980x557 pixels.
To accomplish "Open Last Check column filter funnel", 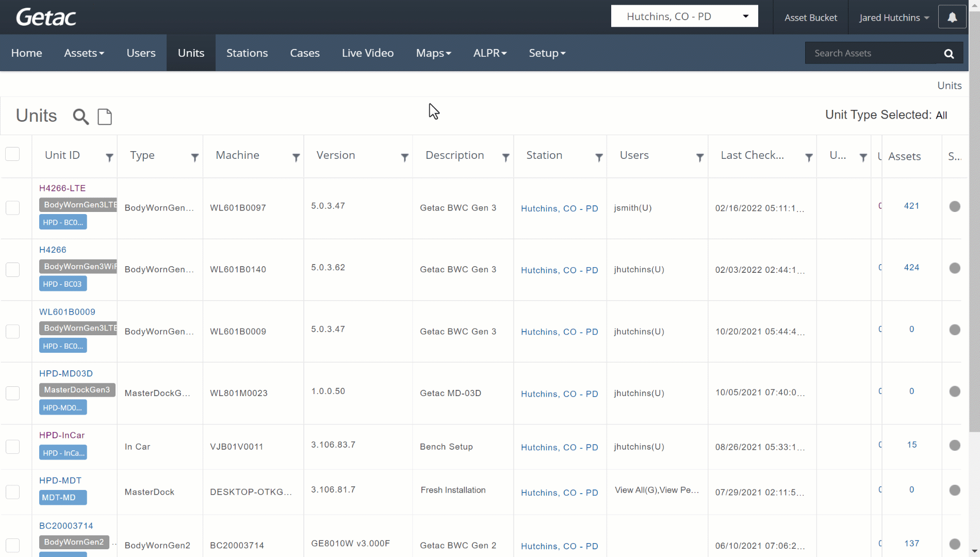I will click(x=809, y=157).
